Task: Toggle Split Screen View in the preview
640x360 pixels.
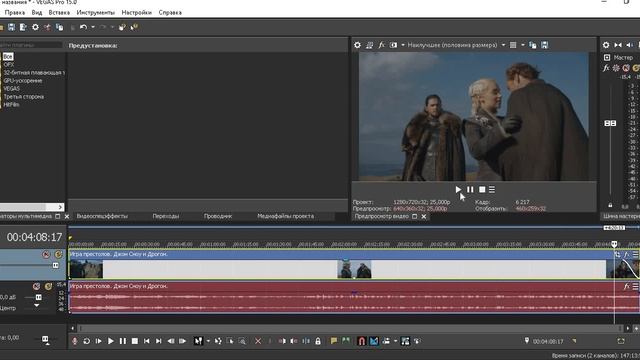Action: tap(393, 45)
